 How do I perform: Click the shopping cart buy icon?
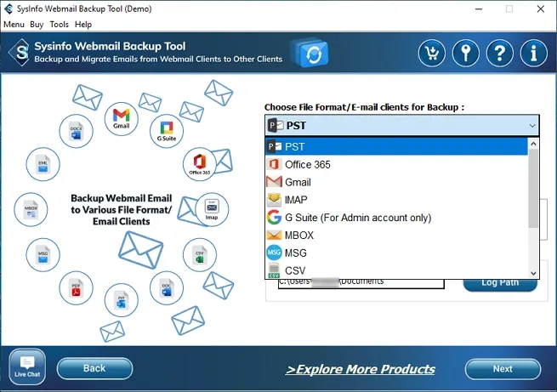432,54
